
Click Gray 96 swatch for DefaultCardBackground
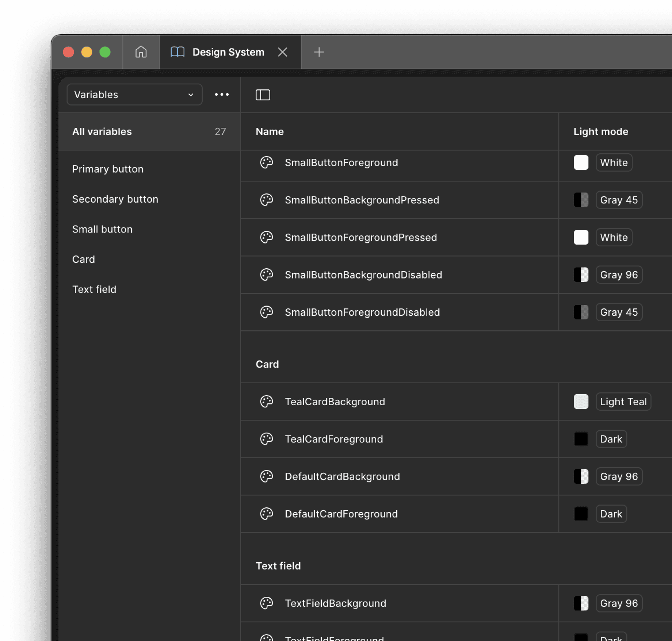[x=581, y=476]
